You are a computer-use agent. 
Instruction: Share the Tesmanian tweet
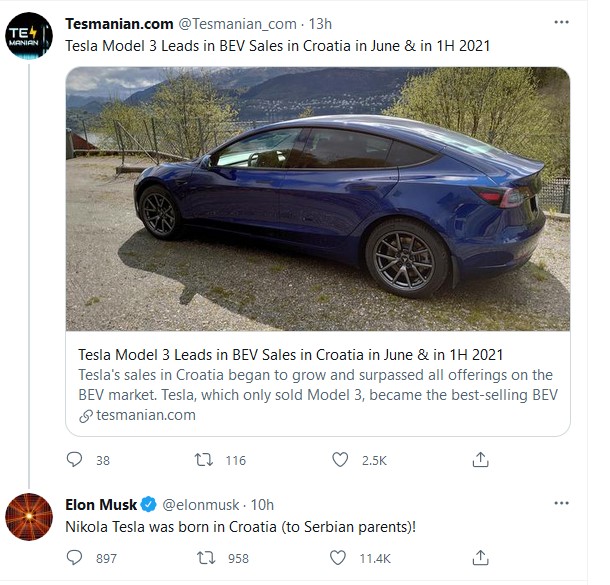[480, 460]
